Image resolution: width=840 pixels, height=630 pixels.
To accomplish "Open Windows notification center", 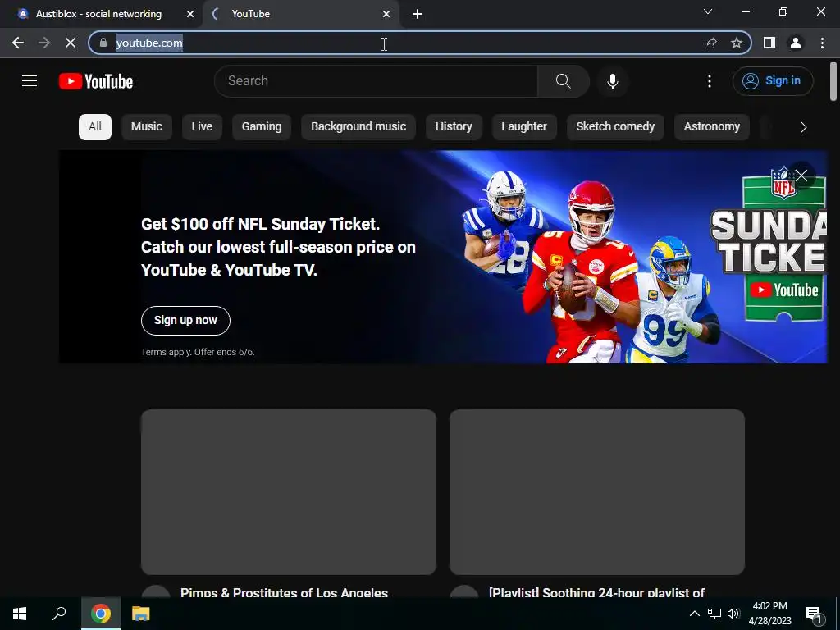I will [x=813, y=614].
